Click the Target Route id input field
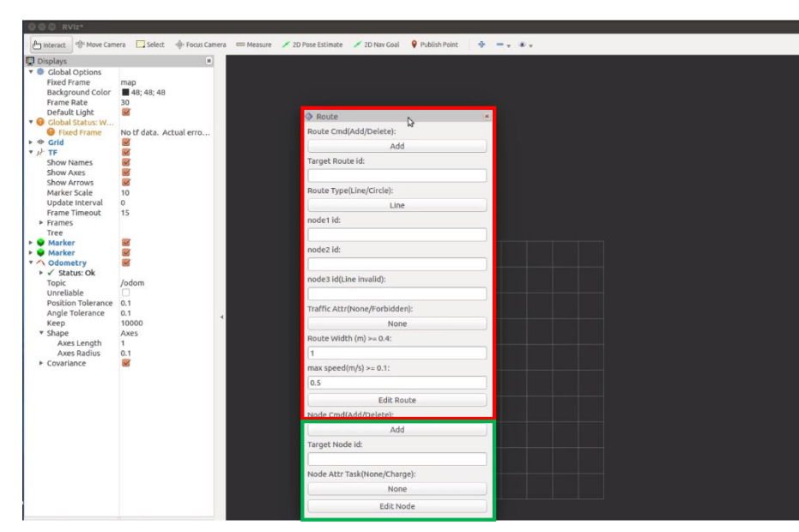Image resolution: width=799 pixels, height=532 pixels. click(x=396, y=176)
